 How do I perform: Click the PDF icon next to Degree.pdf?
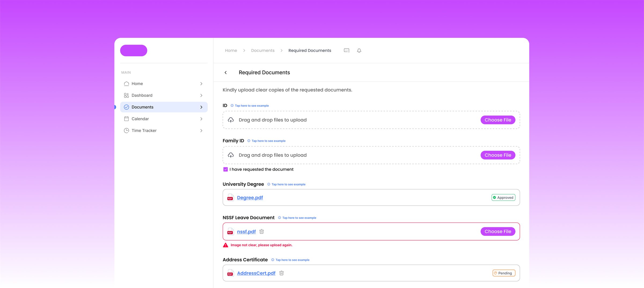[x=230, y=198]
